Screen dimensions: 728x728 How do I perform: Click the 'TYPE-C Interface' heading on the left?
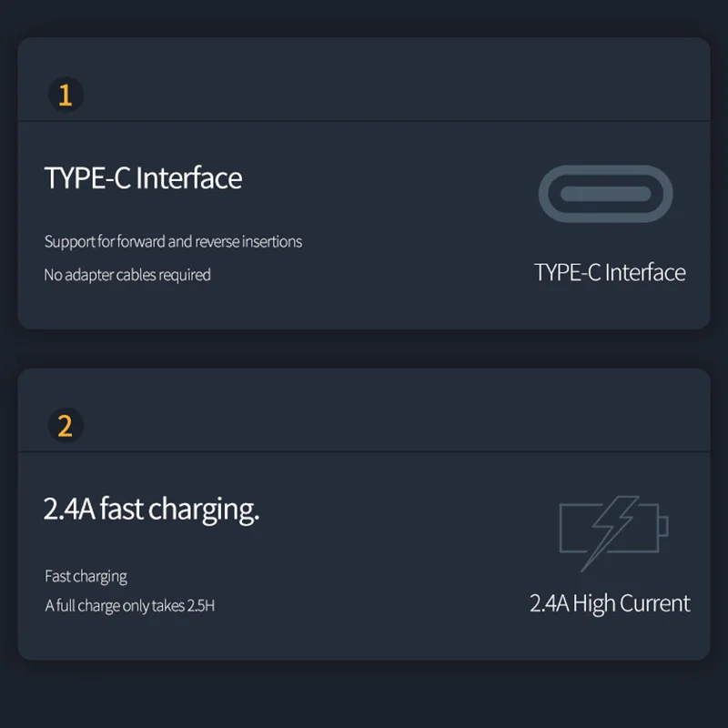tap(143, 177)
